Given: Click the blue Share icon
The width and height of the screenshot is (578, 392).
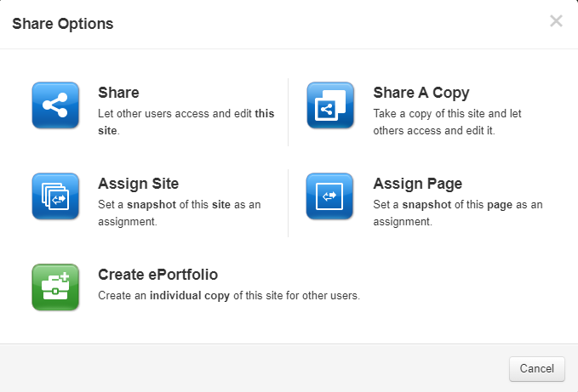Looking at the screenshot, I should pyautogui.click(x=55, y=105).
